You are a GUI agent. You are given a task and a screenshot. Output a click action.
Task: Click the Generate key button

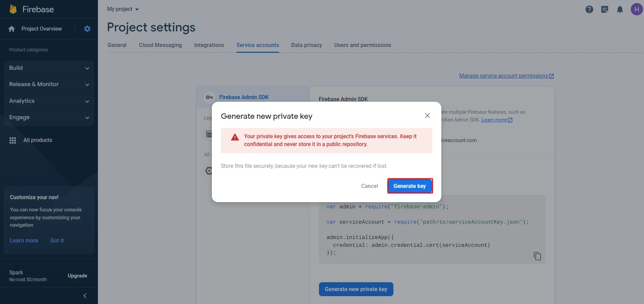tap(410, 186)
